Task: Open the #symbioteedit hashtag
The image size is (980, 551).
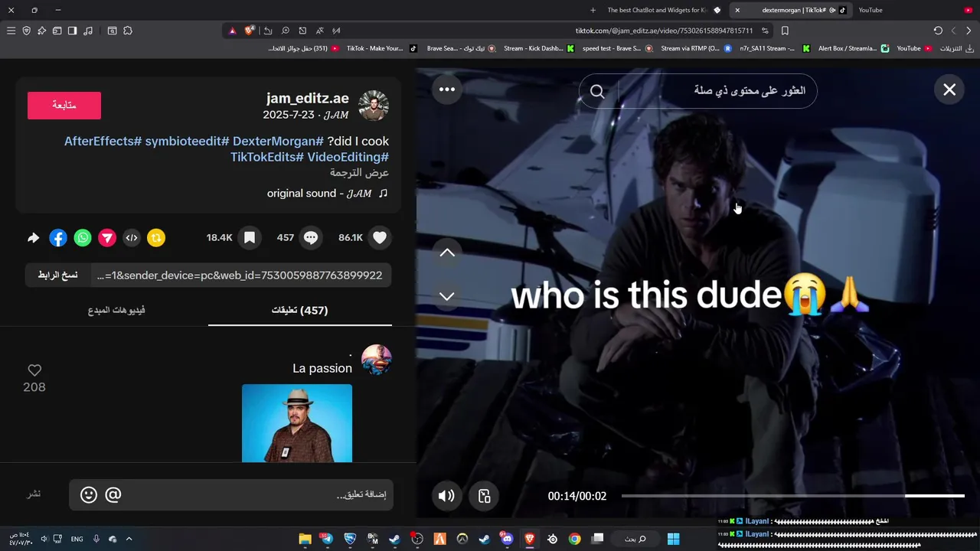Action: (x=187, y=141)
